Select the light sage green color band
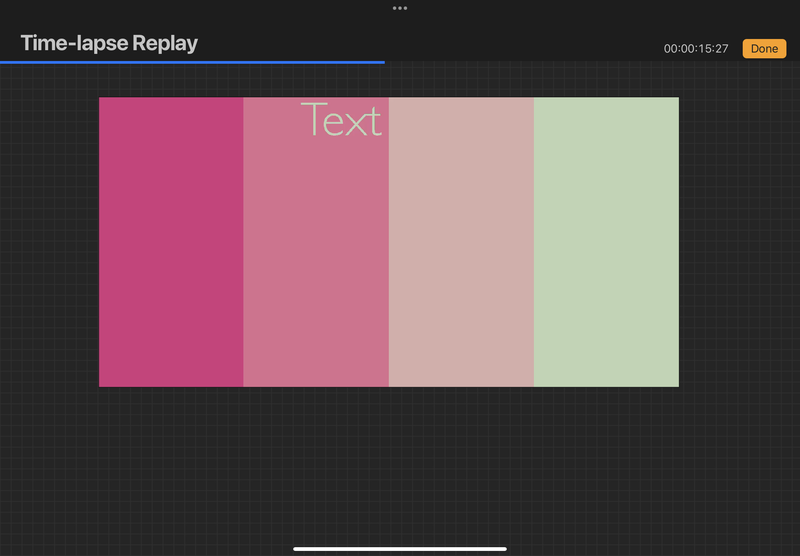This screenshot has height=556, width=800. click(x=606, y=250)
